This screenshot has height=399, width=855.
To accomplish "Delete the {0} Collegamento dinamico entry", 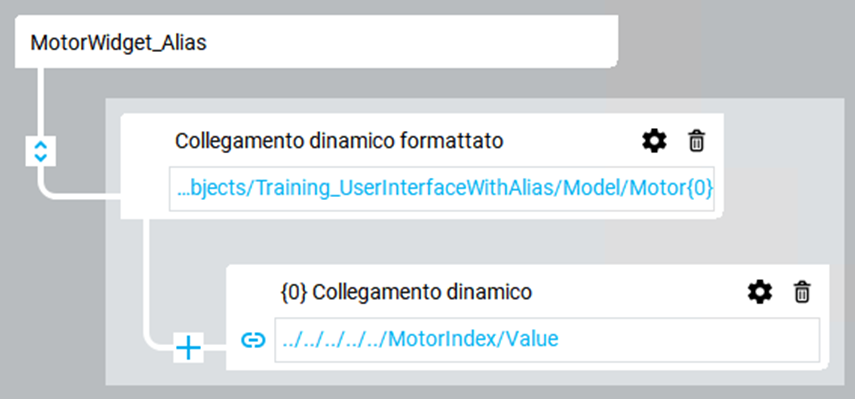I will point(802,293).
